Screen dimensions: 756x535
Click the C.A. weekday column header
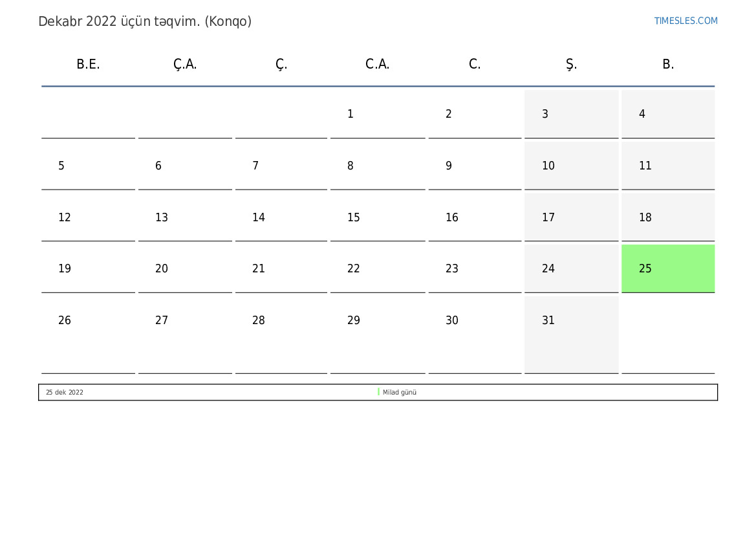(377, 64)
